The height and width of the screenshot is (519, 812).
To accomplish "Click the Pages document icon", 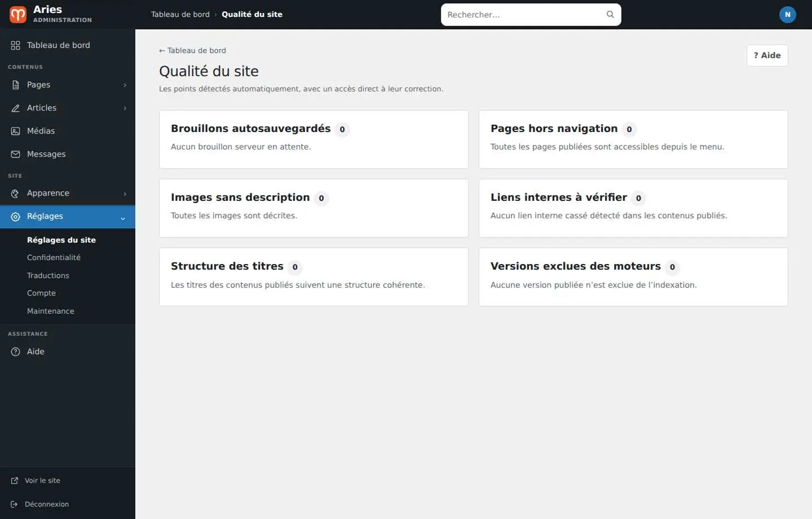I will tap(15, 85).
